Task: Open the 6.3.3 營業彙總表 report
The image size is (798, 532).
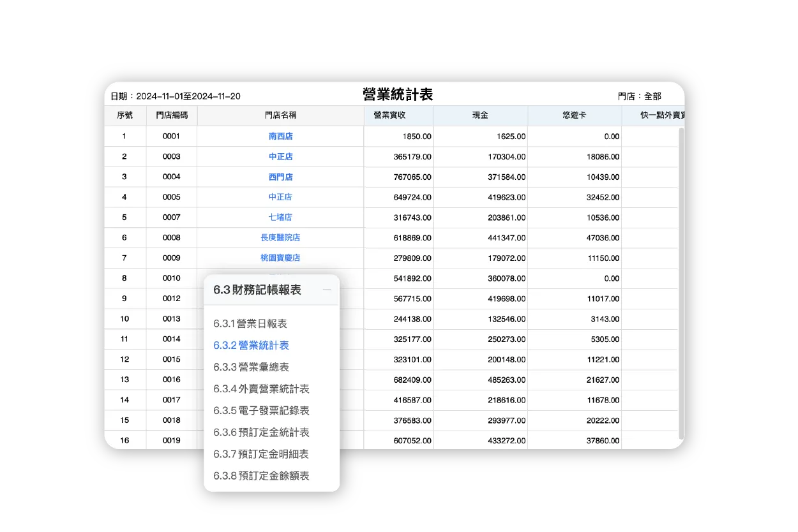Action: click(251, 367)
